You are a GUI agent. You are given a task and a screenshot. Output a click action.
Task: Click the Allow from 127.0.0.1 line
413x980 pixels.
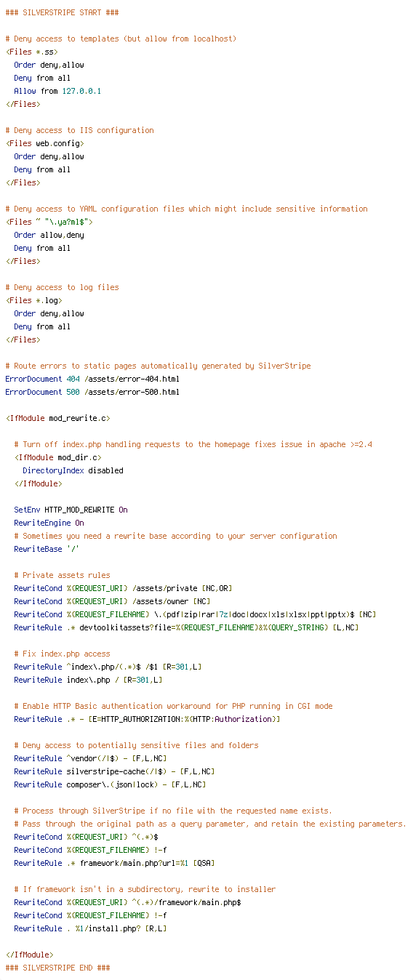click(x=57, y=91)
